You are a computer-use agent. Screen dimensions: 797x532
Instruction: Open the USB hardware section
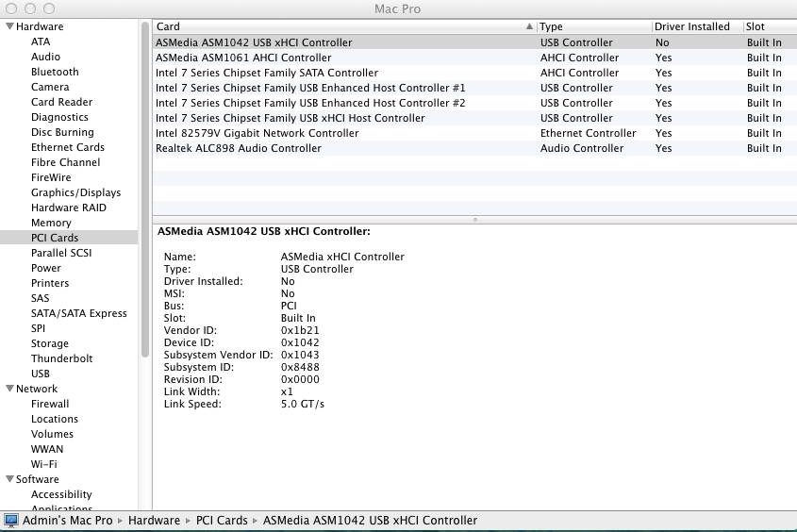(41, 374)
